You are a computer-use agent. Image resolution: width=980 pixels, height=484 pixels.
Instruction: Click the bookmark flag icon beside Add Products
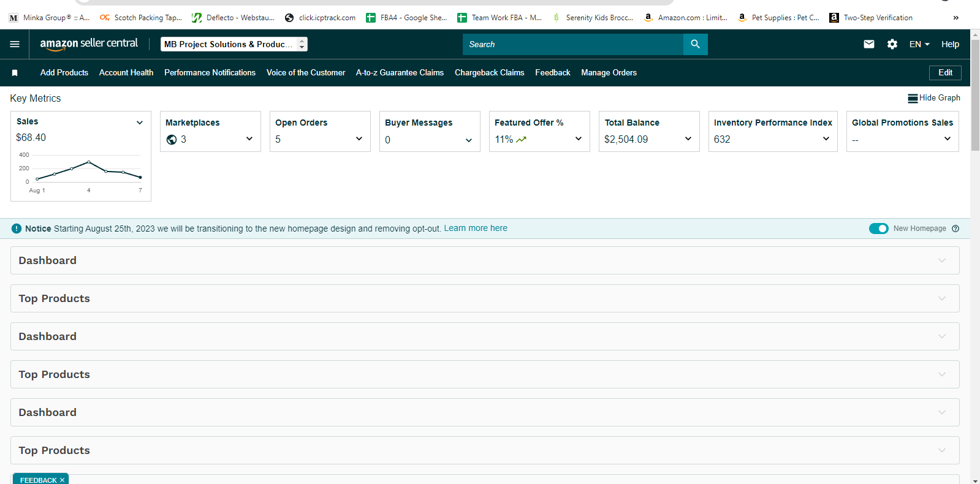[15, 73]
